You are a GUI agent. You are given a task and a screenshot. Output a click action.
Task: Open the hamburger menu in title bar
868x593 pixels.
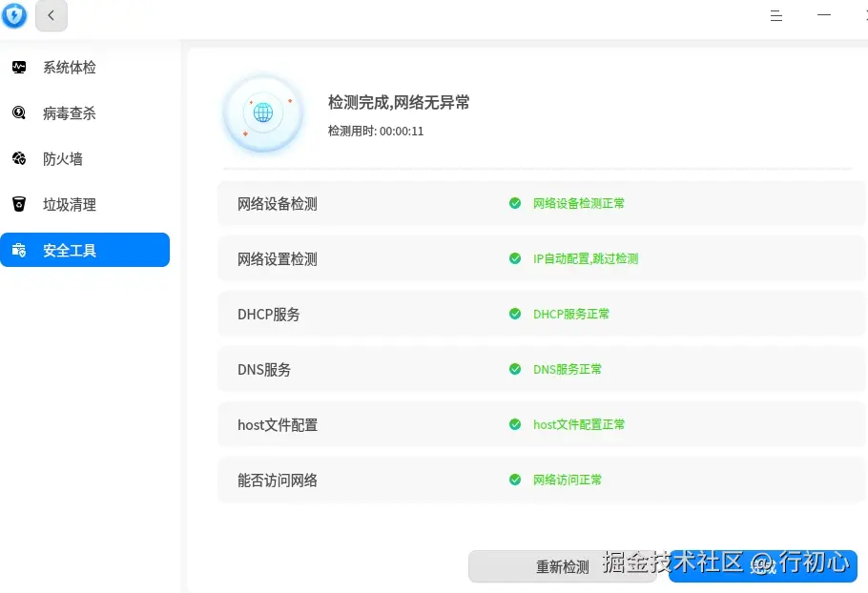click(775, 16)
